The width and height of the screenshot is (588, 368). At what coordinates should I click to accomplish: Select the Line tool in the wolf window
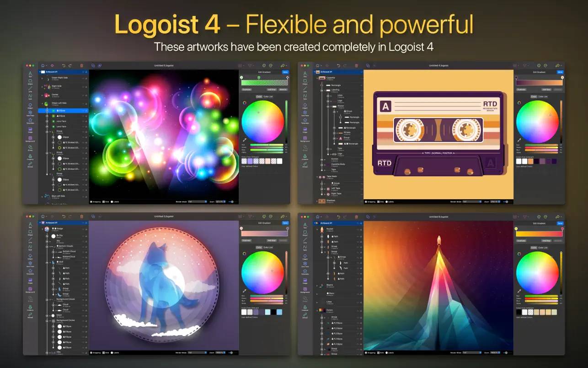coord(30,241)
